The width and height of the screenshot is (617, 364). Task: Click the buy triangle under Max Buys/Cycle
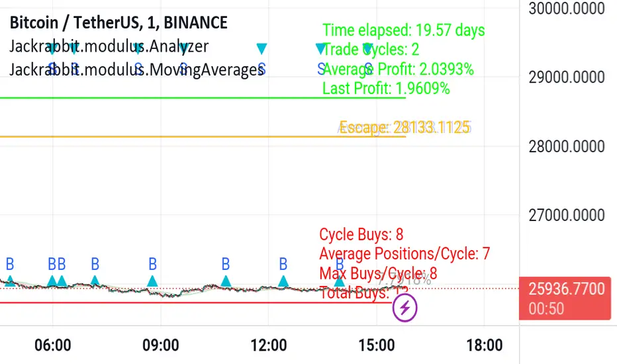pyautogui.click(x=340, y=282)
